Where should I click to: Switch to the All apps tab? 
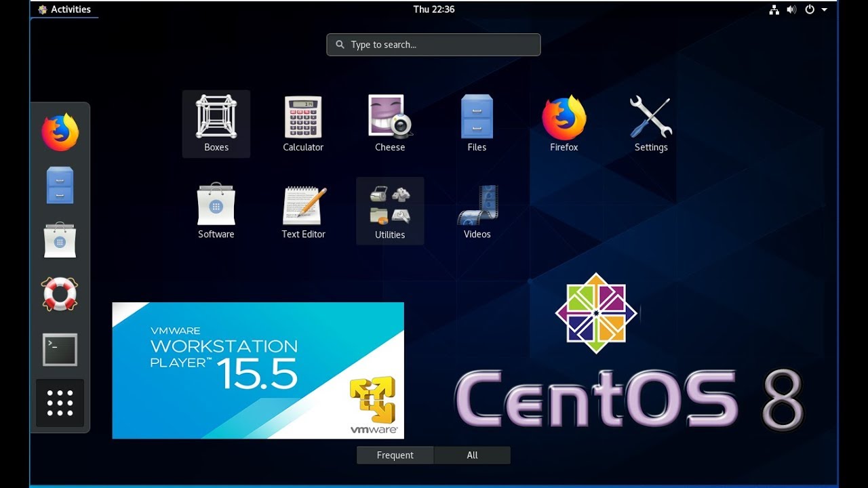(x=472, y=455)
